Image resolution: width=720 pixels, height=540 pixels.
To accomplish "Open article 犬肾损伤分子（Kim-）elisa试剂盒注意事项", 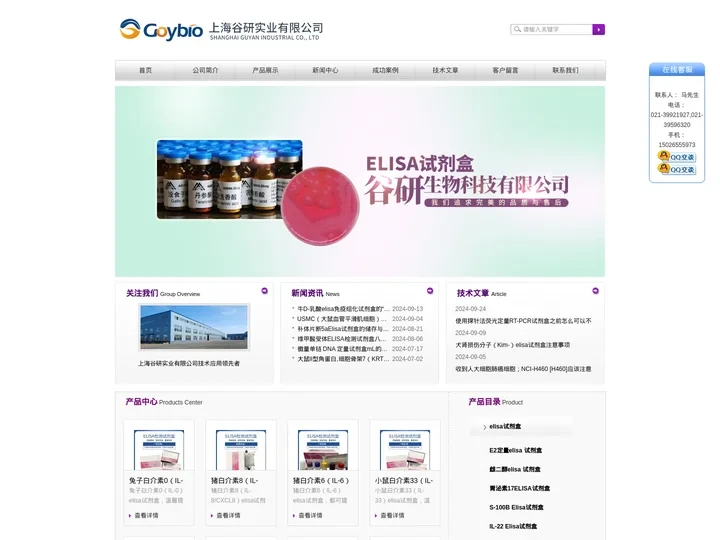I will (512, 345).
